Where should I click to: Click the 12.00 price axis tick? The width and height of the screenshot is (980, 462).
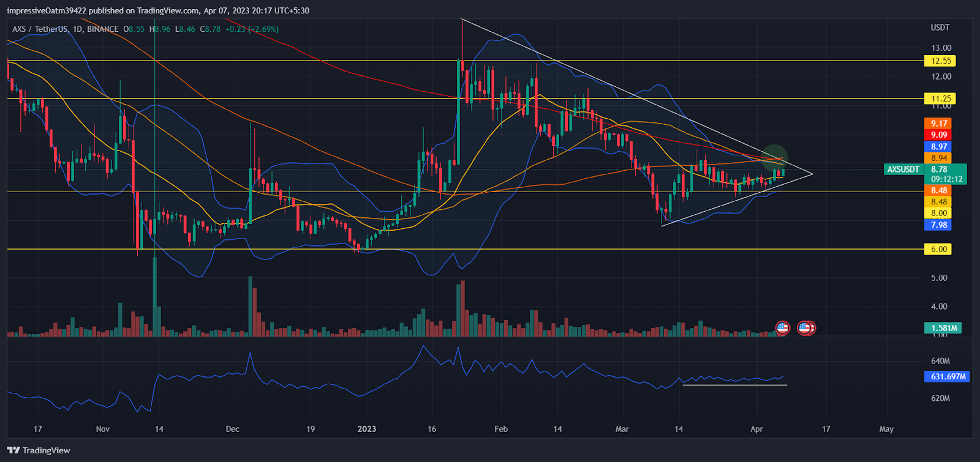pos(941,76)
